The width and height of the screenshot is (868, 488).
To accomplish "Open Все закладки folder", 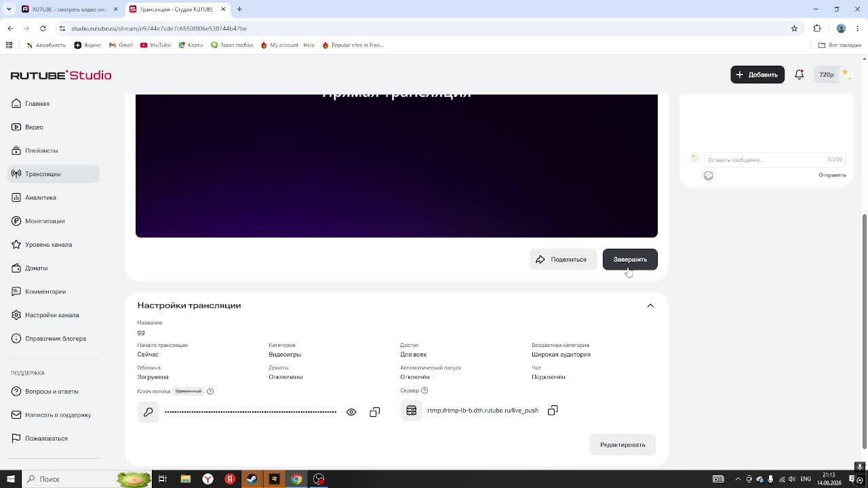I will coord(840,45).
